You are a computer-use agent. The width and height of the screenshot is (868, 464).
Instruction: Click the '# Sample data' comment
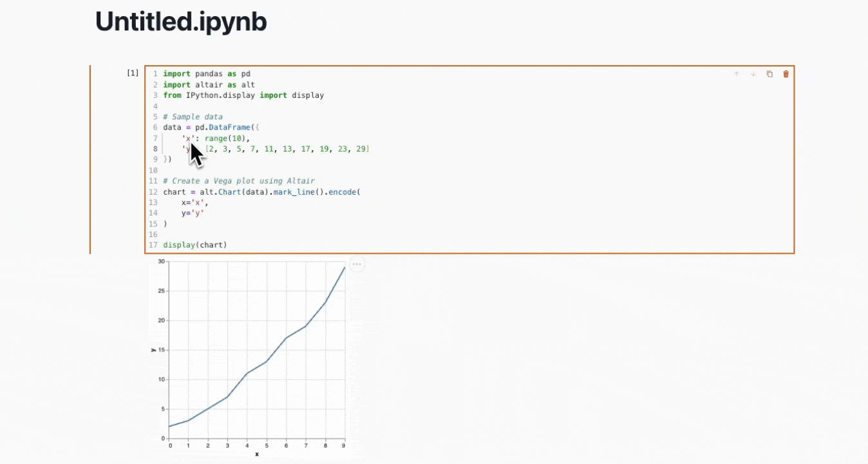193,117
